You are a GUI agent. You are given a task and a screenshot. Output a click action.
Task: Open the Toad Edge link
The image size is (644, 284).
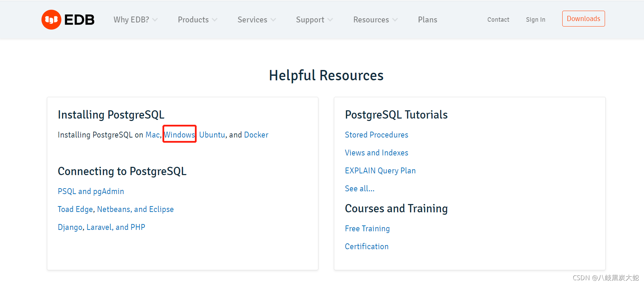(75, 209)
